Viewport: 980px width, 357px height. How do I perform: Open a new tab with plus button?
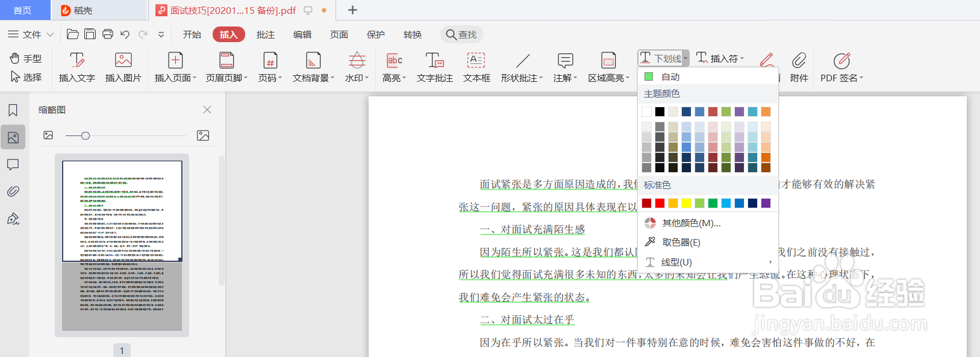point(353,10)
